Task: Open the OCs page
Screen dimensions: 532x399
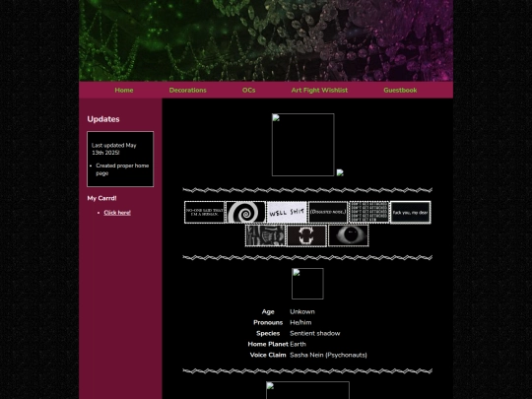Action: [248, 91]
